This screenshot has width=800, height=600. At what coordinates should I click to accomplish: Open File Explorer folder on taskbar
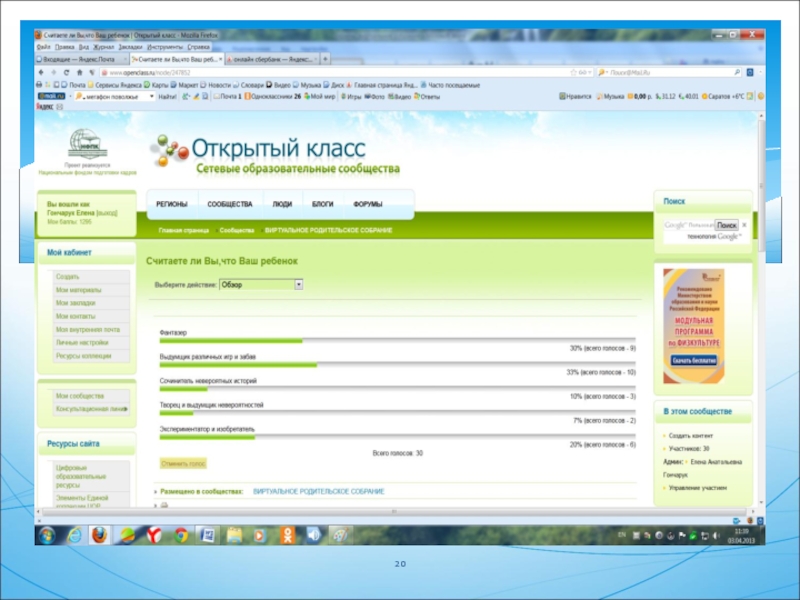click(x=234, y=535)
